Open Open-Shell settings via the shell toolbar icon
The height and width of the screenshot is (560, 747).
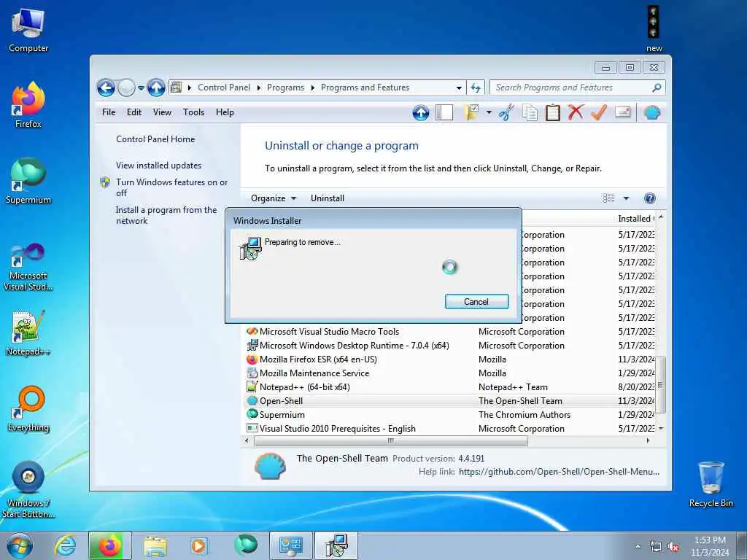point(651,113)
